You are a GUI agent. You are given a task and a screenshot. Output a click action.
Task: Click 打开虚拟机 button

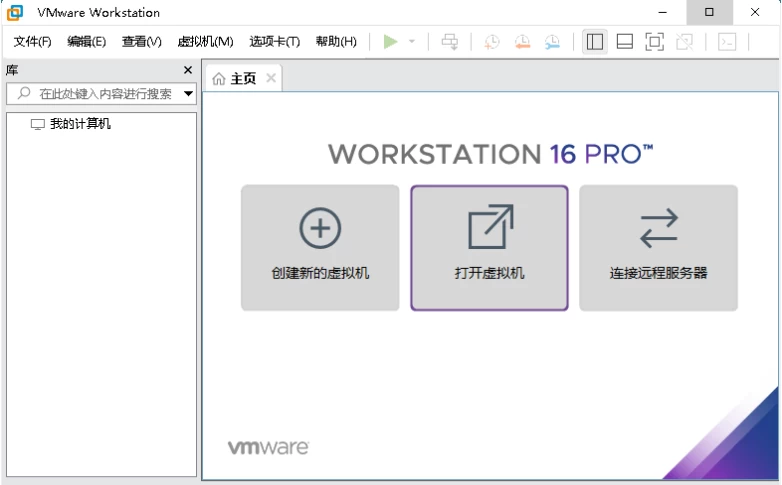(x=489, y=247)
